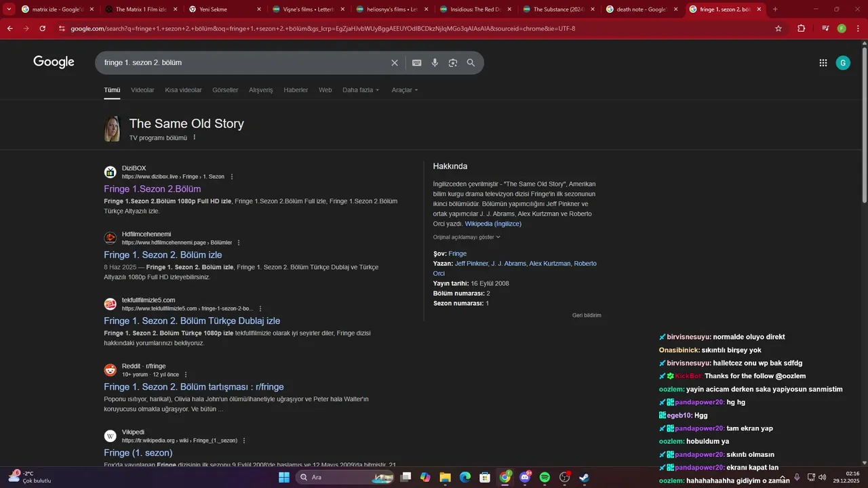
Task: Open the Google apps grid
Action: click(823, 62)
